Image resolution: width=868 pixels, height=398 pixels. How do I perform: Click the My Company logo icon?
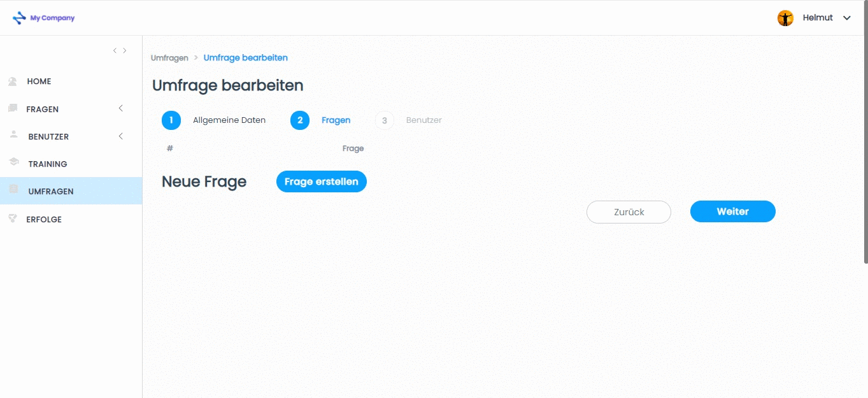click(x=20, y=18)
